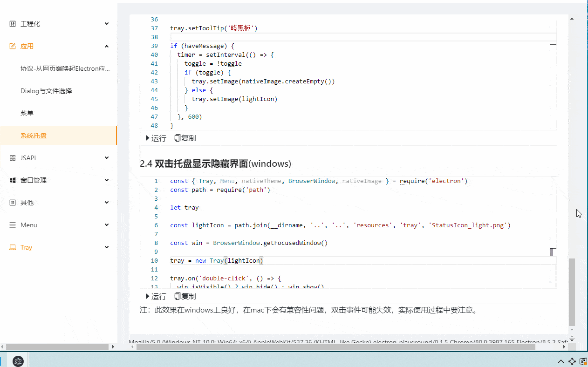Click line const win = BrowserWindow.getFocusedWindow()
Image resolution: width=588 pixels, height=367 pixels.
point(249,243)
